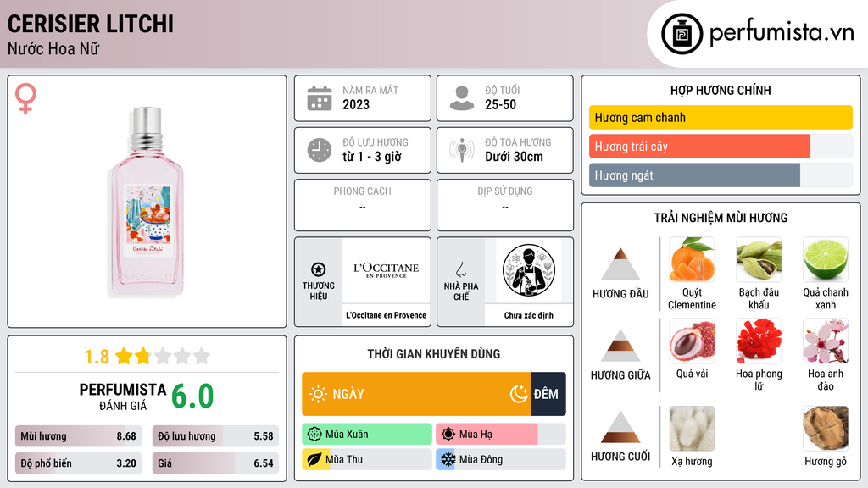The width and height of the screenshot is (868, 488).
Task: Click the moon icon next to Đêm
Action: pos(519,394)
